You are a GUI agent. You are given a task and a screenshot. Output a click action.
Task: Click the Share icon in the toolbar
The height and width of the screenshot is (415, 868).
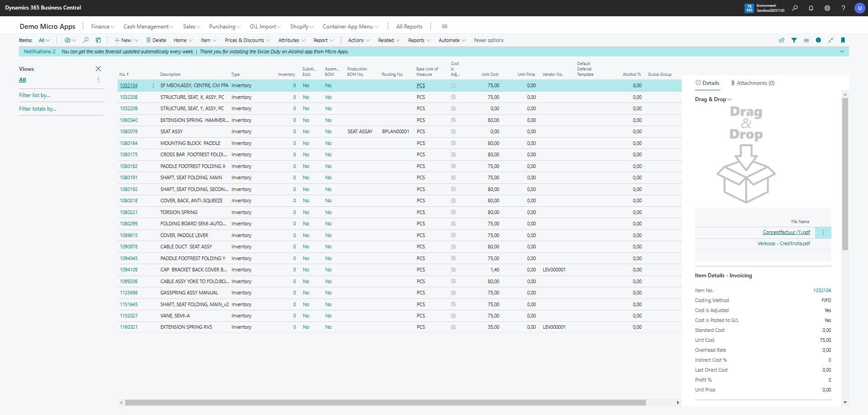tap(781, 40)
